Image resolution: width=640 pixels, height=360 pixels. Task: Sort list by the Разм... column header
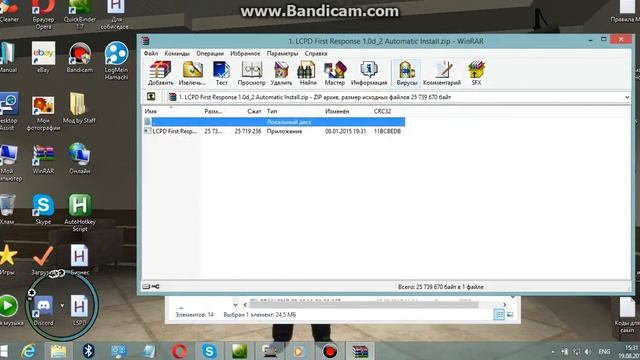coord(213,111)
